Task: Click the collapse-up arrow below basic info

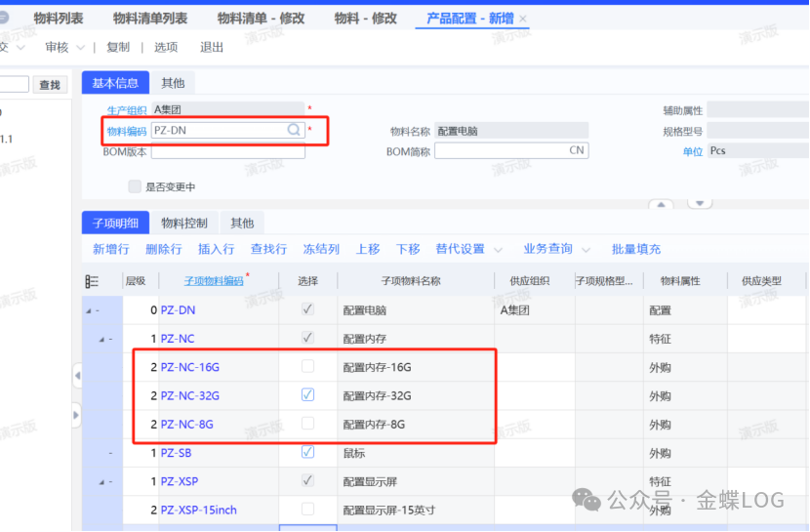Action: tap(662, 204)
